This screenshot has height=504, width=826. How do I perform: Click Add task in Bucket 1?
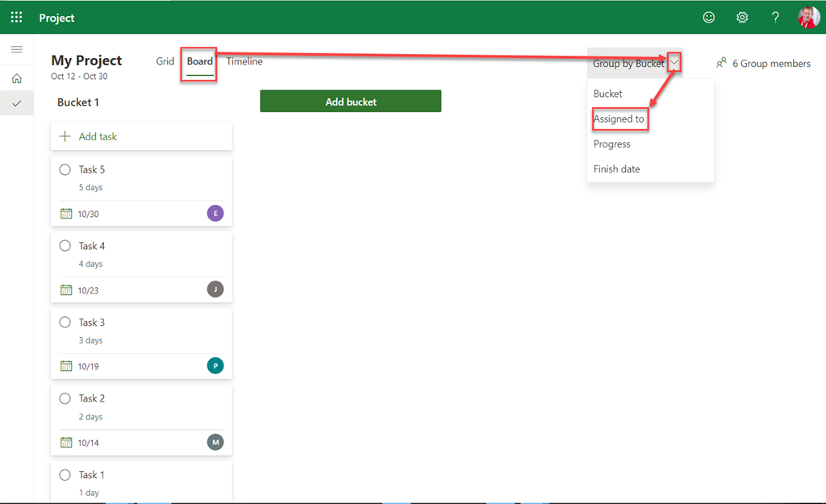[x=98, y=137]
